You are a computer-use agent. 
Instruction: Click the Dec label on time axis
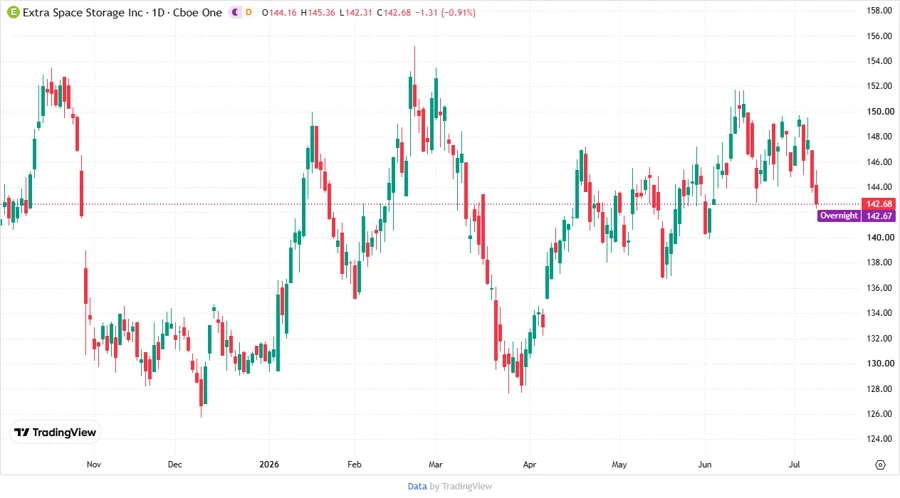coord(175,464)
